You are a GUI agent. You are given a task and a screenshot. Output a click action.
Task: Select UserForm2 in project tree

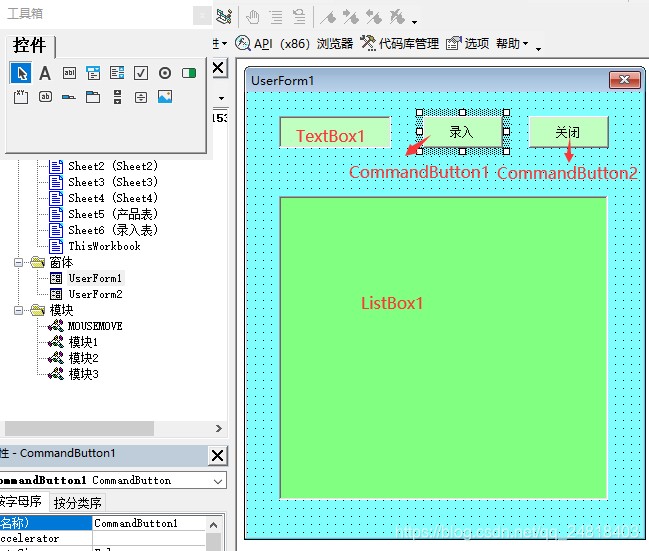pyautogui.click(x=95, y=294)
